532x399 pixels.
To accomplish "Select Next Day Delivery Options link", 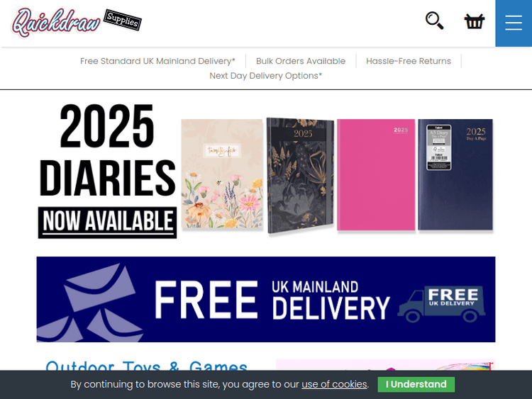I will [266, 76].
